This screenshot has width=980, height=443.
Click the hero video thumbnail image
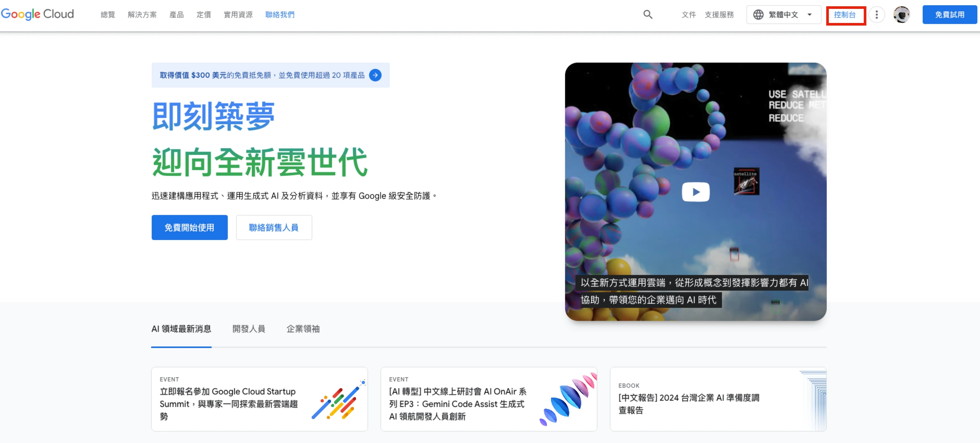695,191
